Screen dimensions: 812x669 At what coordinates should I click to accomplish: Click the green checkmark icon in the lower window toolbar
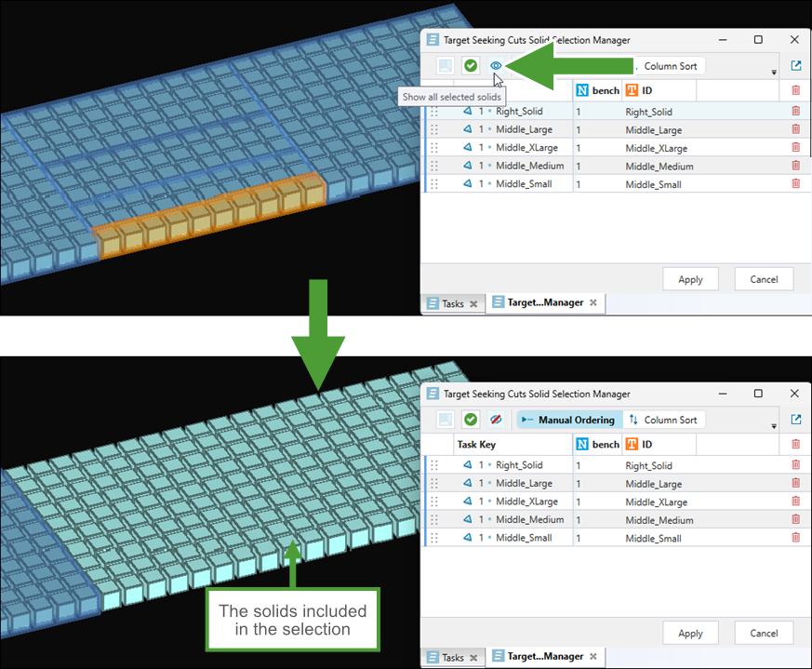(x=471, y=420)
